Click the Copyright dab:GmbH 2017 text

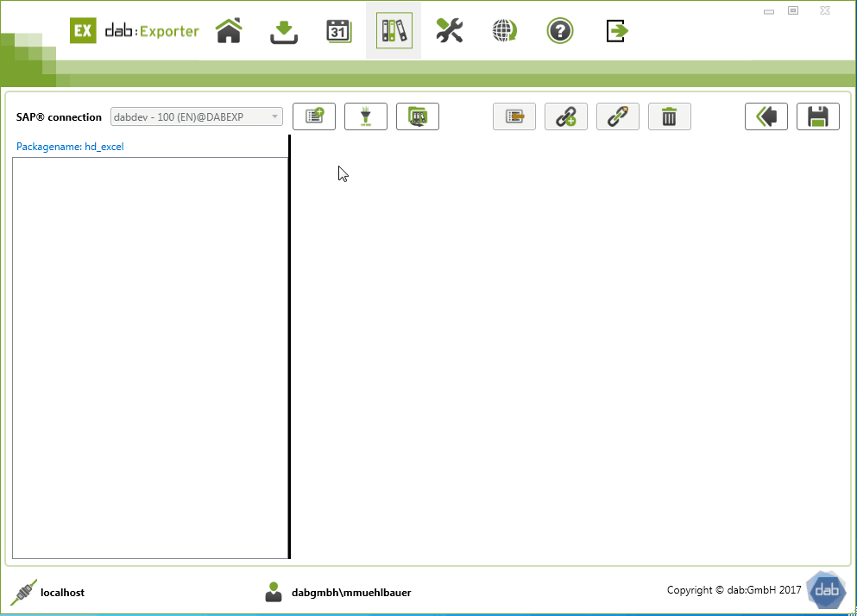coord(734,590)
